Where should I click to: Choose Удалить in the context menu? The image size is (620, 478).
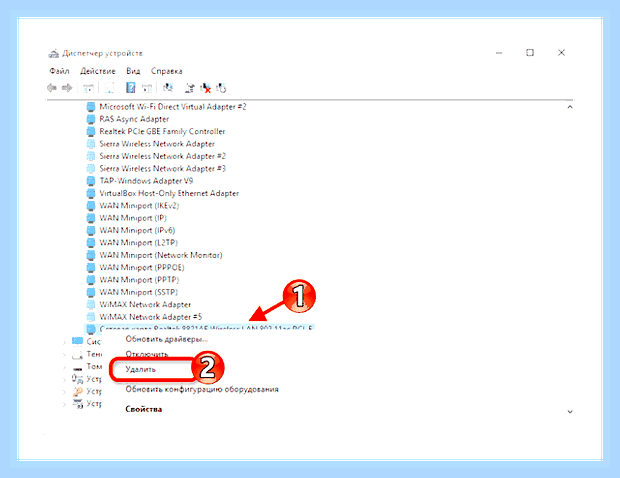click(x=140, y=369)
